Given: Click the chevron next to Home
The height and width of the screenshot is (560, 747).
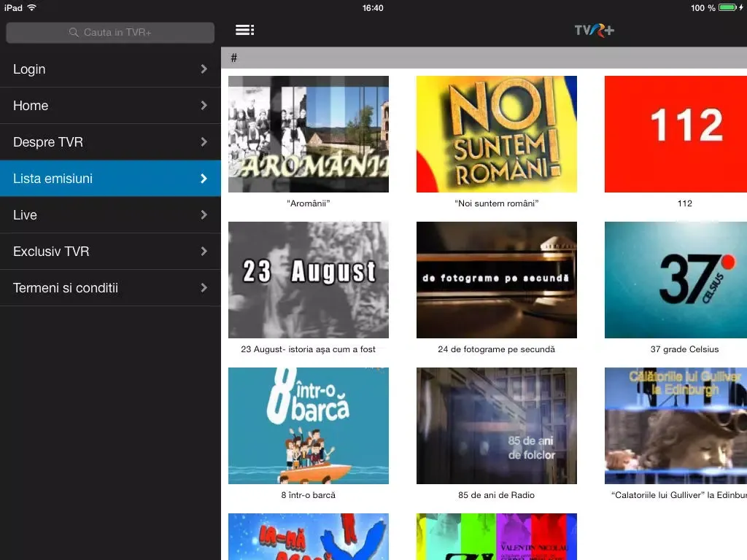Looking at the screenshot, I should coord(204,106).
